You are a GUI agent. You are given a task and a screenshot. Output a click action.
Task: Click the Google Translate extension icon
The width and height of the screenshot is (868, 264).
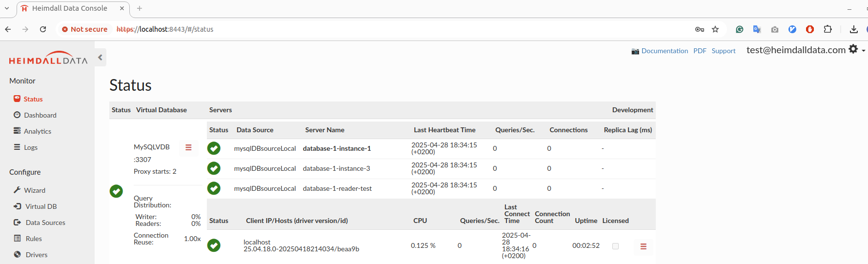pos(757,29)
